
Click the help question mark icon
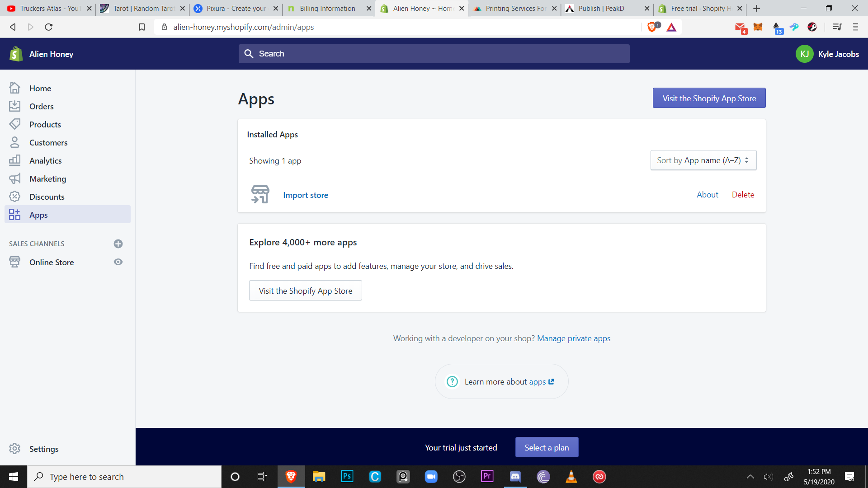point(452,382)
